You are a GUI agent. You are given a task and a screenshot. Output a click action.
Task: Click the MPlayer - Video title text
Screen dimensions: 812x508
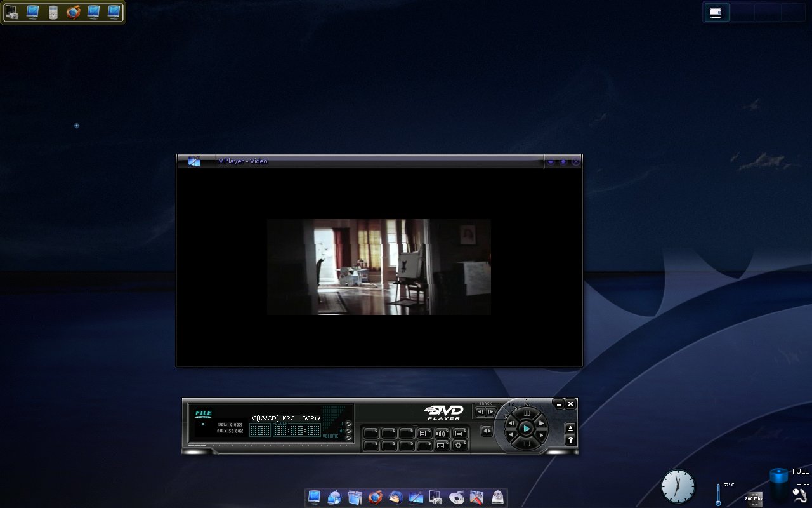point(243,161)
